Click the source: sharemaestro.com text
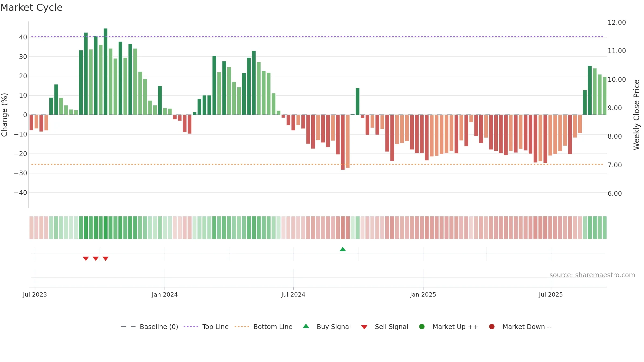Image resolution: width=644 pixels, height=362 pixels. (x=592, y=275)
